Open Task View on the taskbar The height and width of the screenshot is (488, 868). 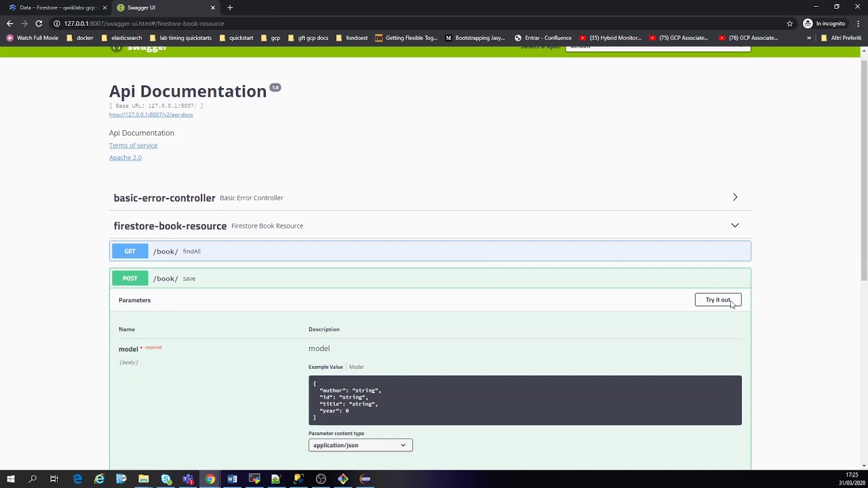pos(54,479)
